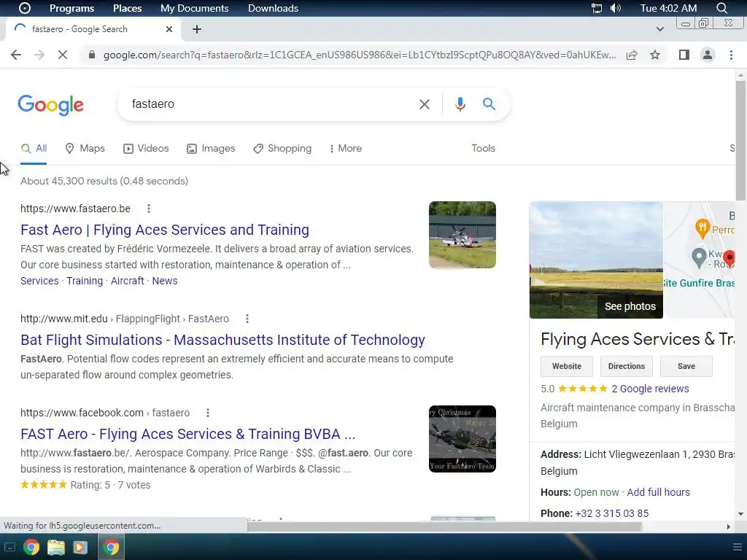Open Chrome three-dot menu
Screen dimensions: 747x560
click(x=731, y=55)
